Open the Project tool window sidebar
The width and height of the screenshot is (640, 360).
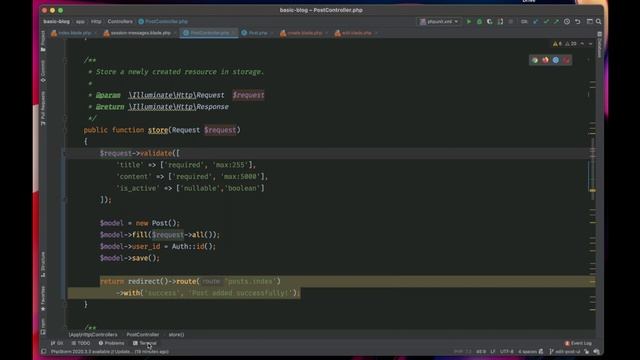pos(43,41)
